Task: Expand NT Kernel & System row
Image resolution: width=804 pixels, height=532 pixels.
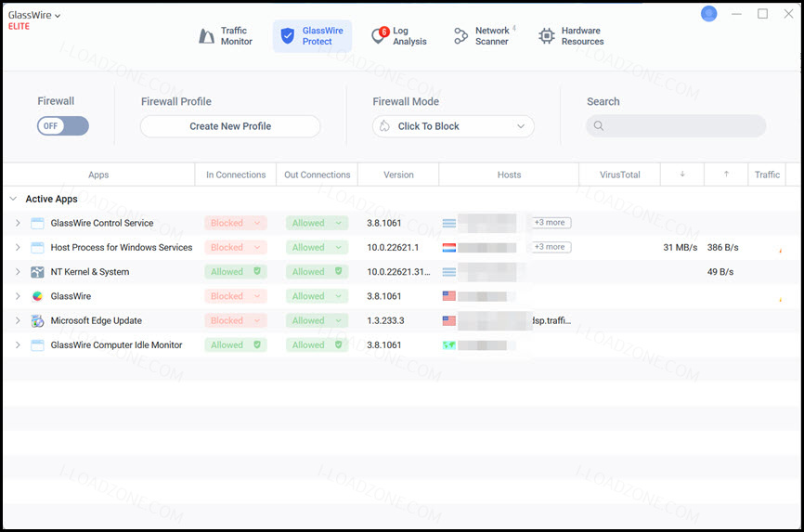Action: pos(18,272)
